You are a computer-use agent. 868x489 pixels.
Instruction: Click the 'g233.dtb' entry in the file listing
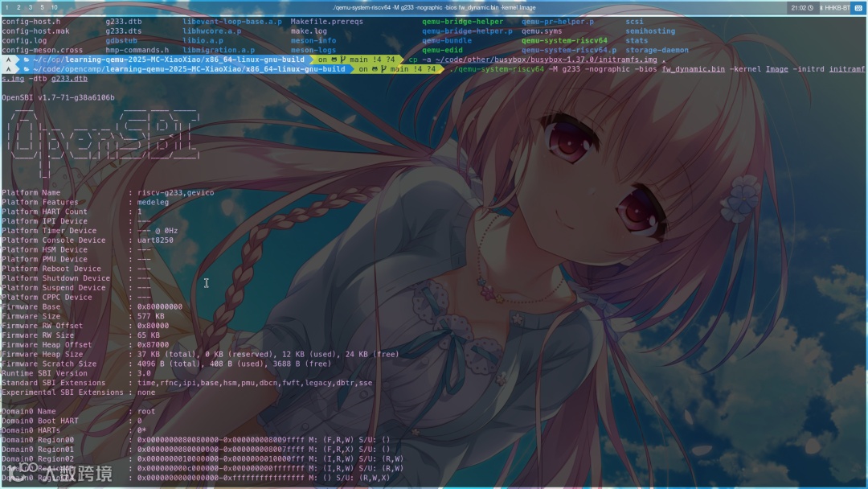tap(124, 22)
